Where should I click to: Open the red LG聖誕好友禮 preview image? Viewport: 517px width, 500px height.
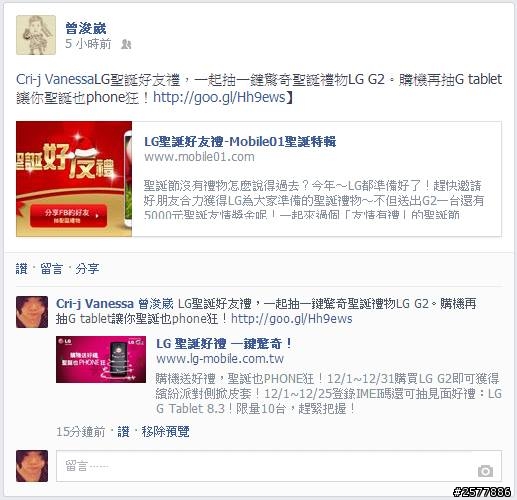74,179
